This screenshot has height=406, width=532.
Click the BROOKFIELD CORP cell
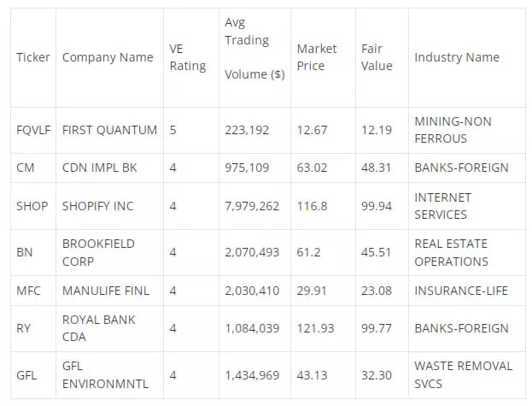pos(98,252)
